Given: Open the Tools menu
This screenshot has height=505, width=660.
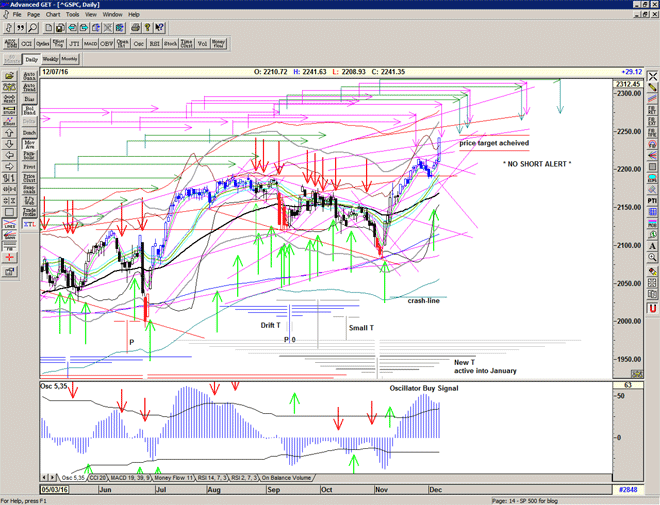Looking at the screenshot, I should pyautogui.click(x=71, y=15).
